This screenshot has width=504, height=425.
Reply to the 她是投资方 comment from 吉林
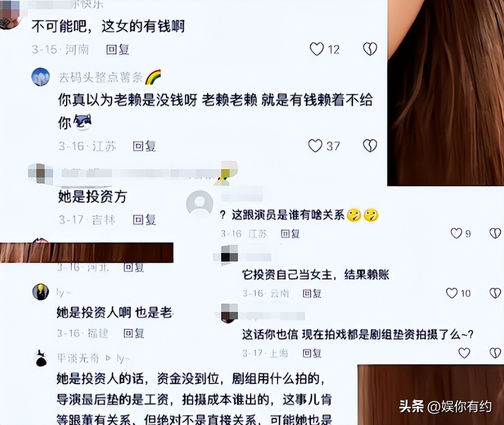click(144, 220)
